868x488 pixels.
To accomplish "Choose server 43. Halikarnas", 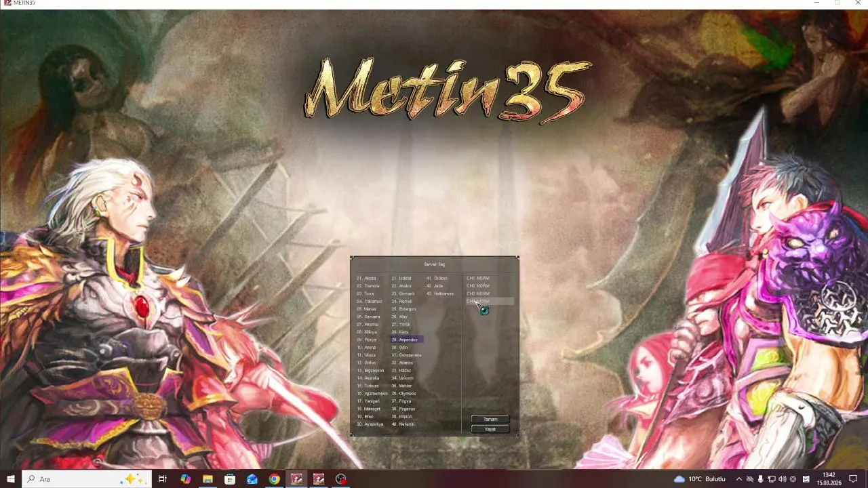I will pyautogui.click(x=439, y=293).
